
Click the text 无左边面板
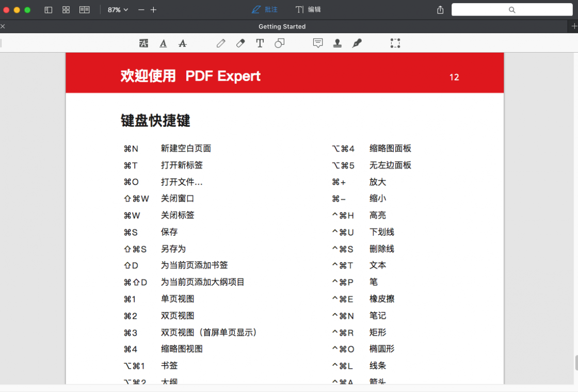pyautogui.click(x=390, y=165)
